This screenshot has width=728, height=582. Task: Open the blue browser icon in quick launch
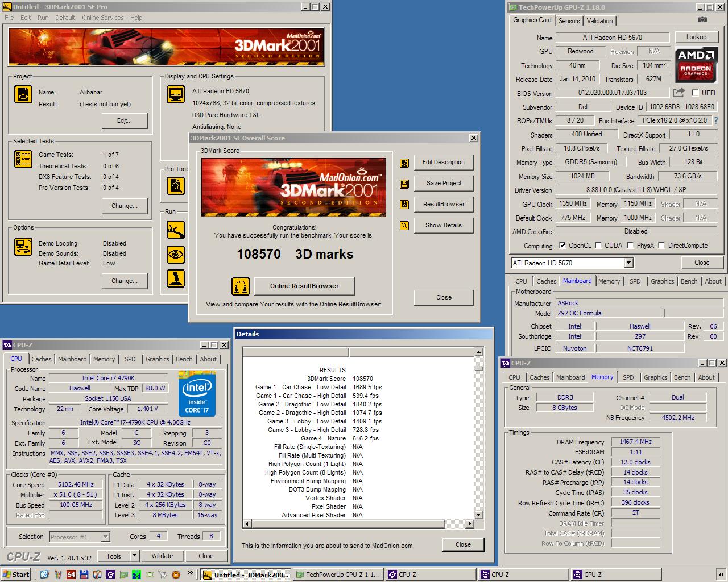point(45,575)
